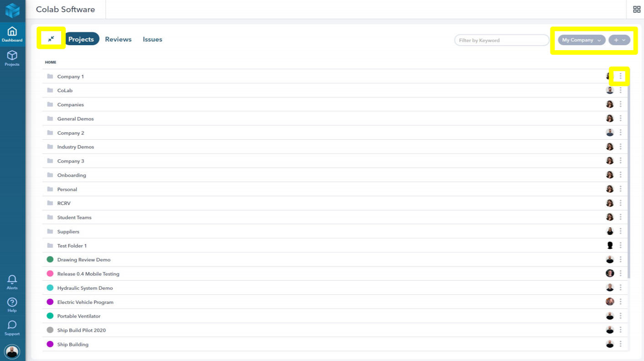Open the three-dot menu for General Demos
Image resolution: width=644 pixels, height=361 pixels.
coord(620,119)
